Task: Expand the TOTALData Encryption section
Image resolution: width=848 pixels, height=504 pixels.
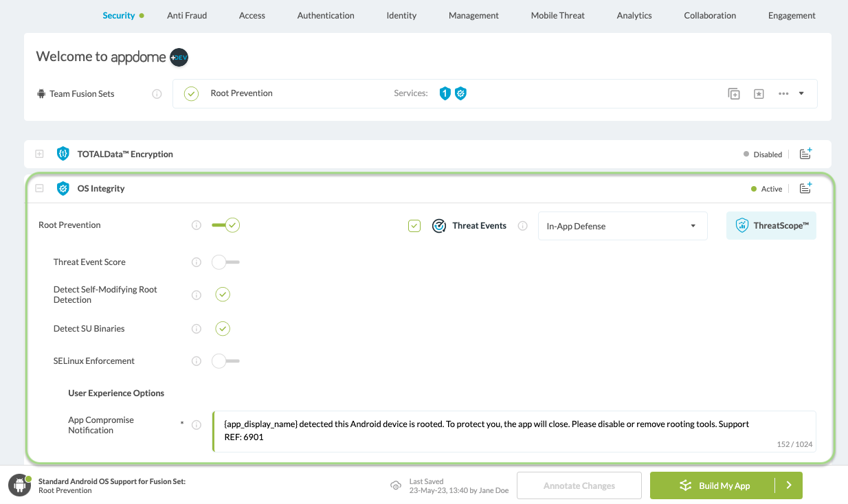Action: pos(39,154)
